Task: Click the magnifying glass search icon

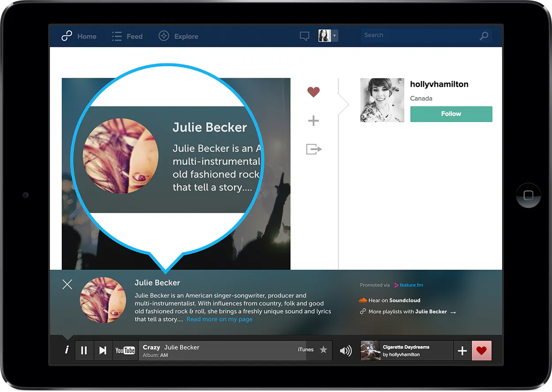Action: coord(484,36)
